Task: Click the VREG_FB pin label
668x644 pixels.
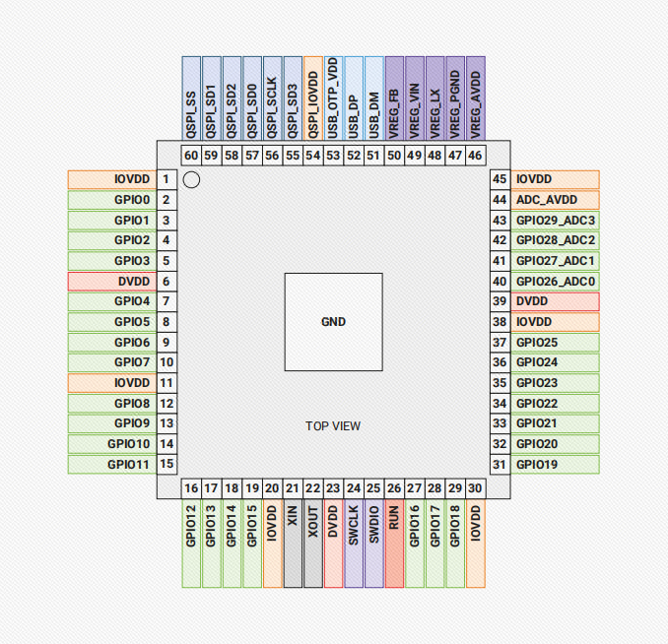Action: click(x=394, y=98)
